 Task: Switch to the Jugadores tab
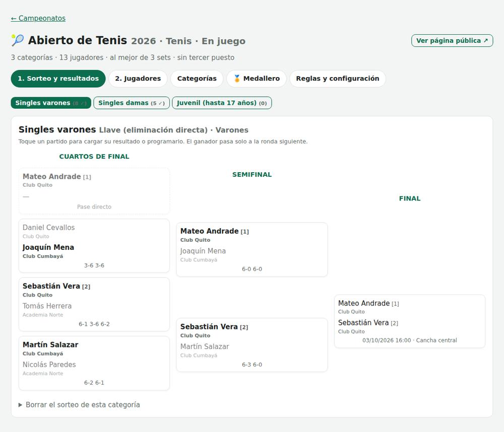(138, 79)
